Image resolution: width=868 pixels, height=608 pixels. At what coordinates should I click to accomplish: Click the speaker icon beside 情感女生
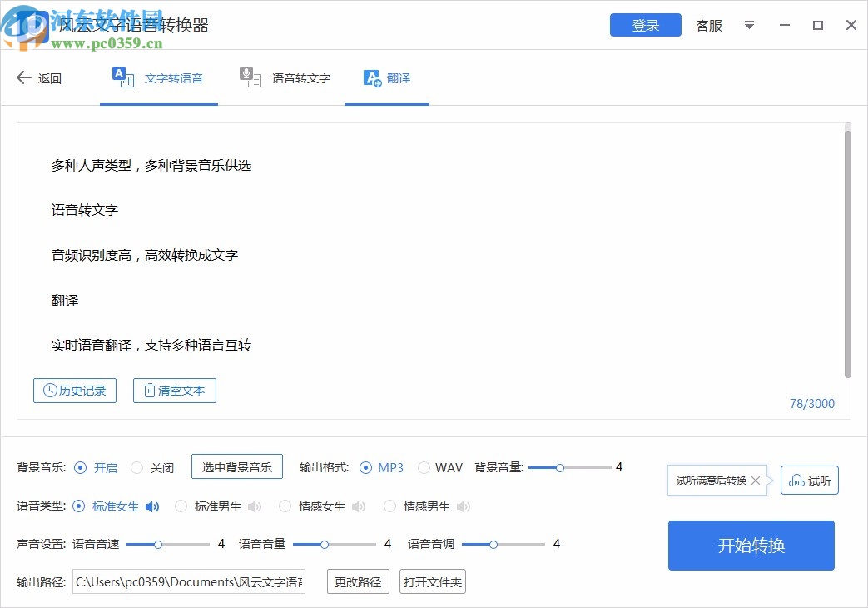click(x=359, y=506)
